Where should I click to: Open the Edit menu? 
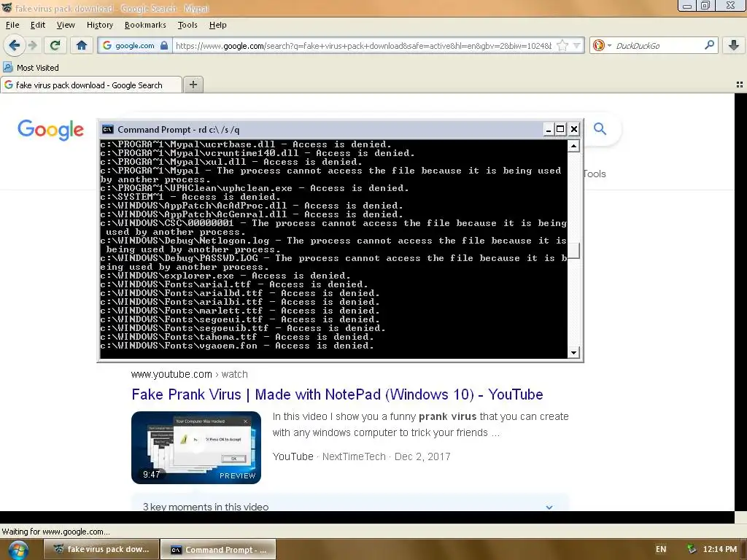click(38, 25)
